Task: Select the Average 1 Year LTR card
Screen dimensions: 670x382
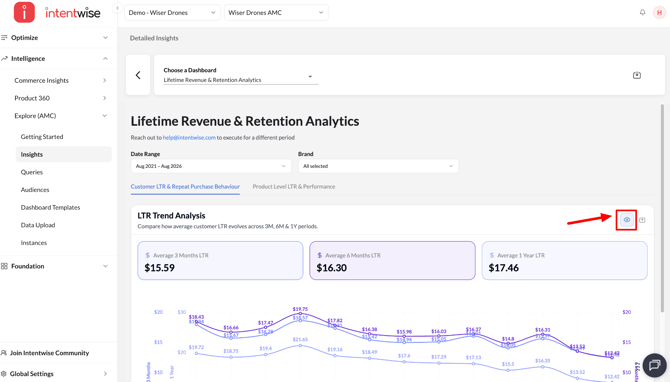Action: [564, 261]
